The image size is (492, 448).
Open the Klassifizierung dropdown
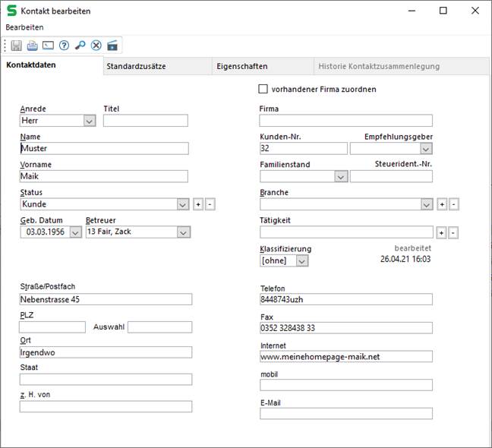click(x=302, y=260)
